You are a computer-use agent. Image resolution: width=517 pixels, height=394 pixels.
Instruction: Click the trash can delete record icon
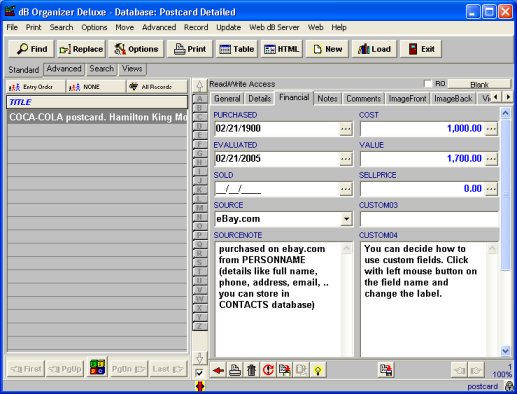[252, 370]
